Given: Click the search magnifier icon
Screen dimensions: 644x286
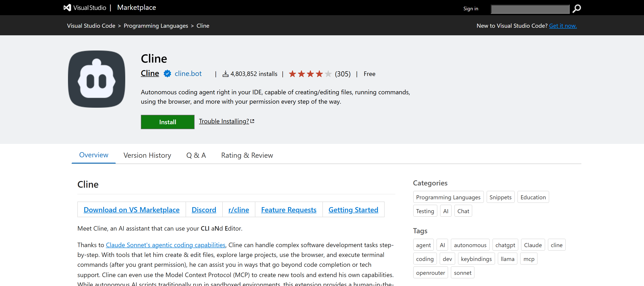Looking at the screenshot, I should click(576, 9).
